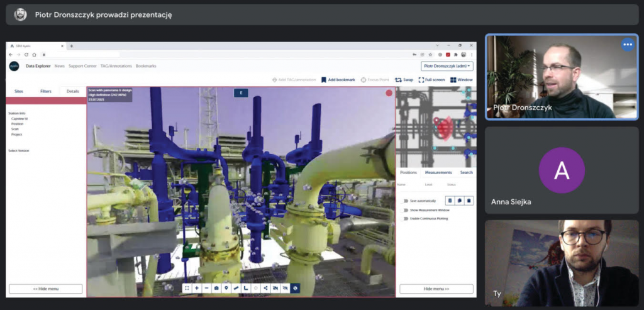The image size is (644, 310).
Task: Click the crossed-out eye visibility icon
Action: point(285,288)
